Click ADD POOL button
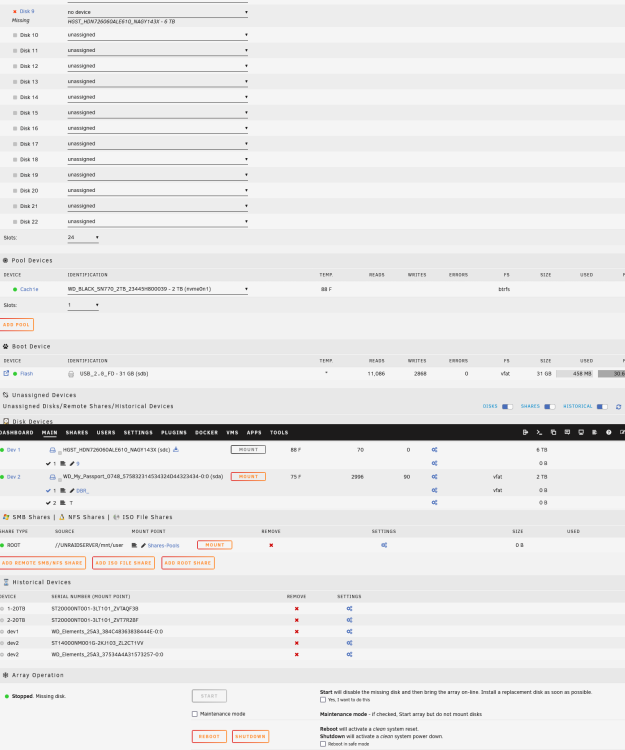 point(16,325)
